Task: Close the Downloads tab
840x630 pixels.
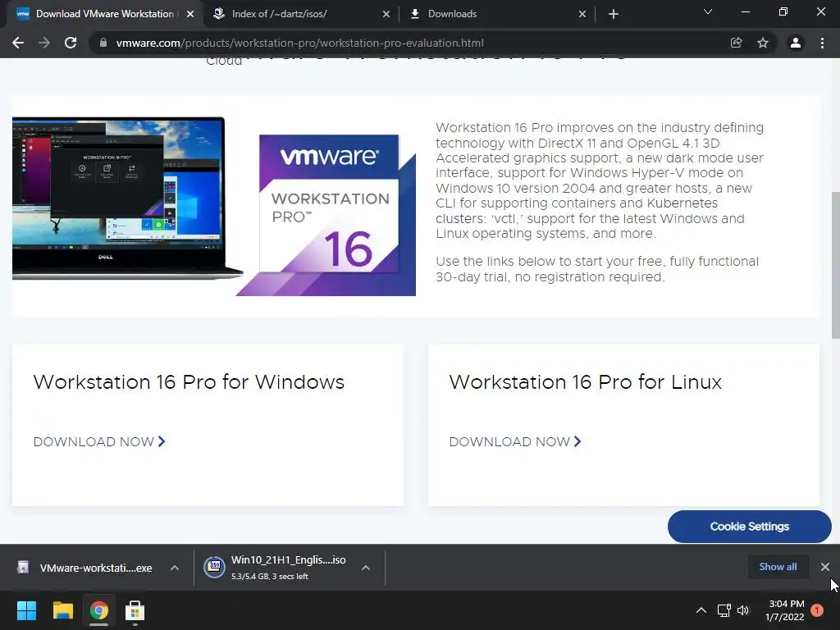Action: (x=582, y=14)
